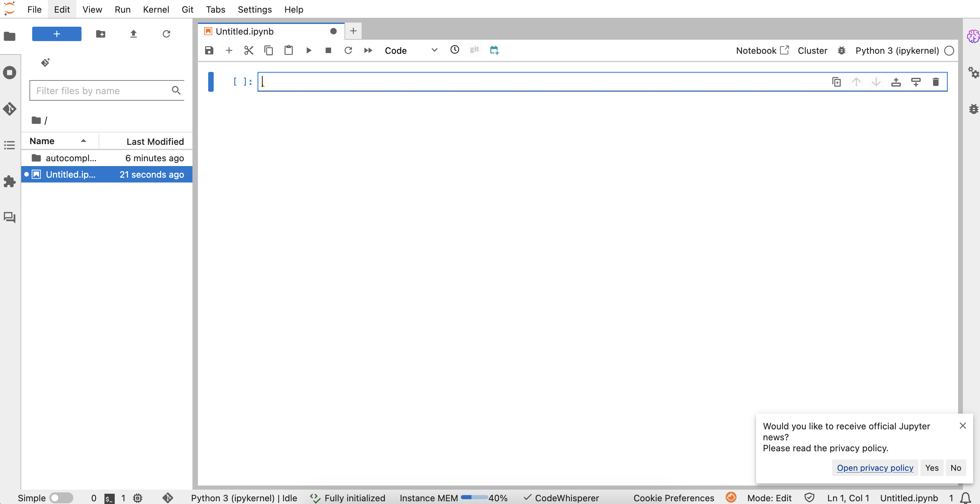980x504 pixels.
Task: Open the notifications bell icon
Action: coord(966,498)
